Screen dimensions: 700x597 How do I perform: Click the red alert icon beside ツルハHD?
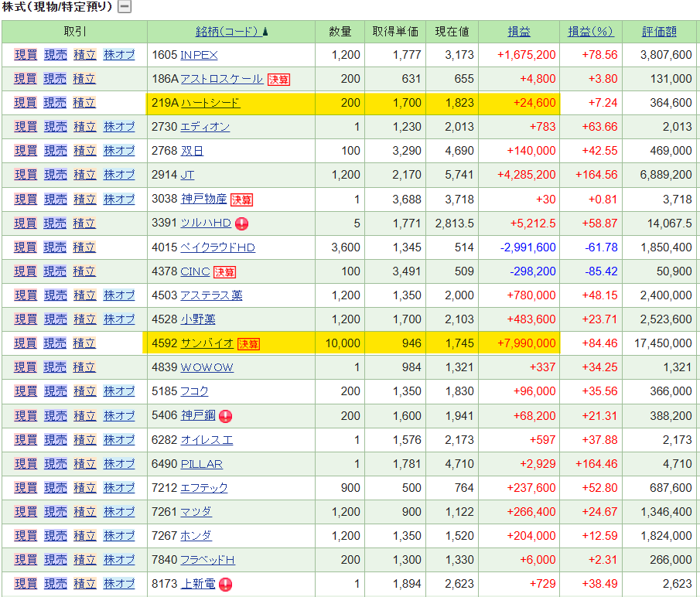(241, 223)
